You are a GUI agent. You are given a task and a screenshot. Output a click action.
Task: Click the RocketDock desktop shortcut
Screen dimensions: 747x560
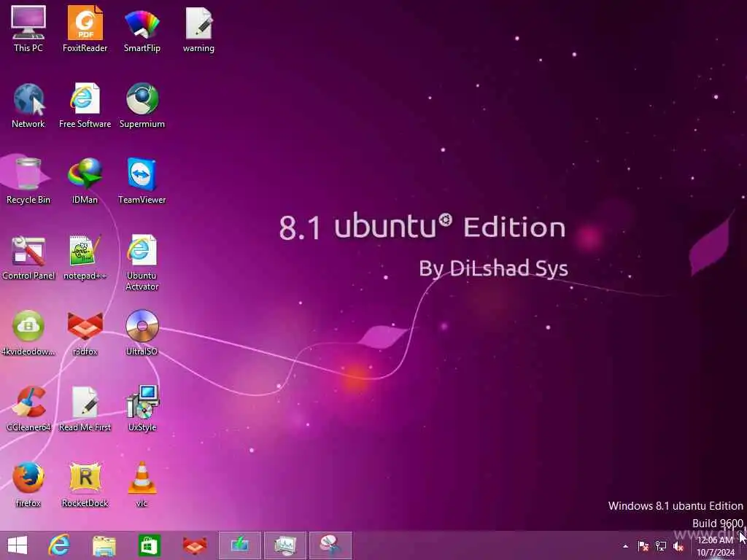click(x=85, y=484)
